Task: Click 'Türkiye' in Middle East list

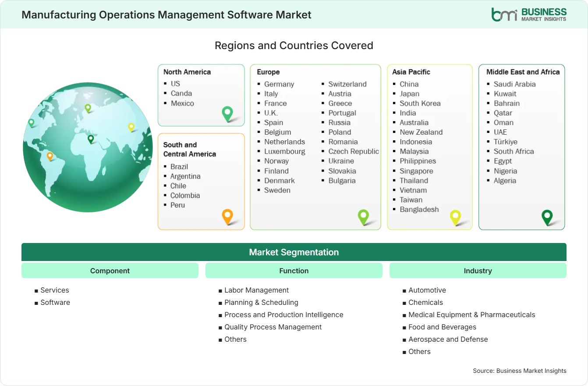Action: (x=506, y=142)
